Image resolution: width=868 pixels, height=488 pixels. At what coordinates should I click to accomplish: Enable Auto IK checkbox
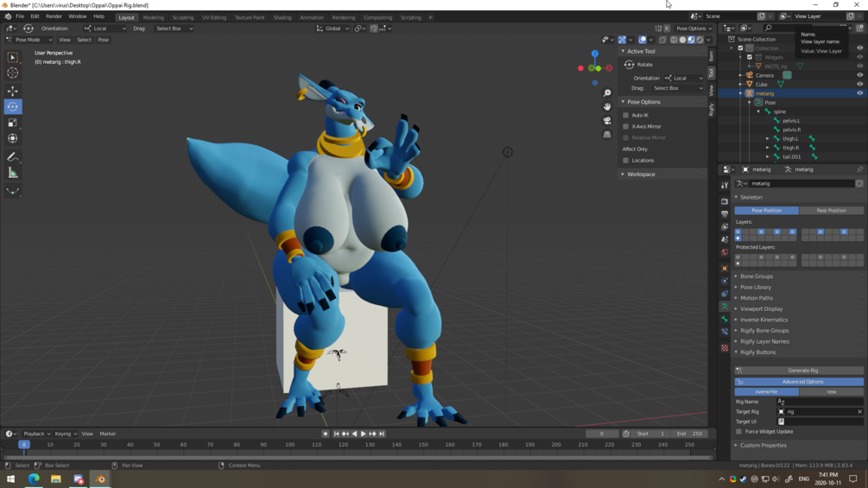click(x=625, y=115)
